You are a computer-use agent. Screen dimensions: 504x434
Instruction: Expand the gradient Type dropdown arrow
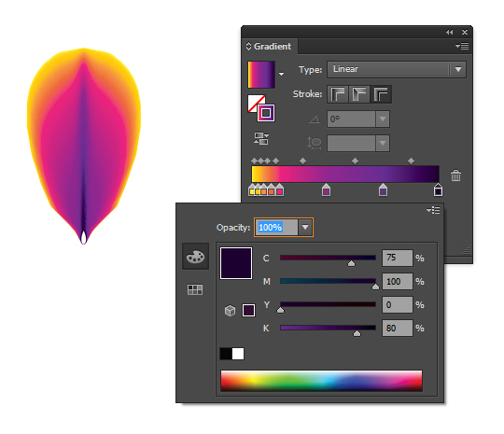(458, 69)
